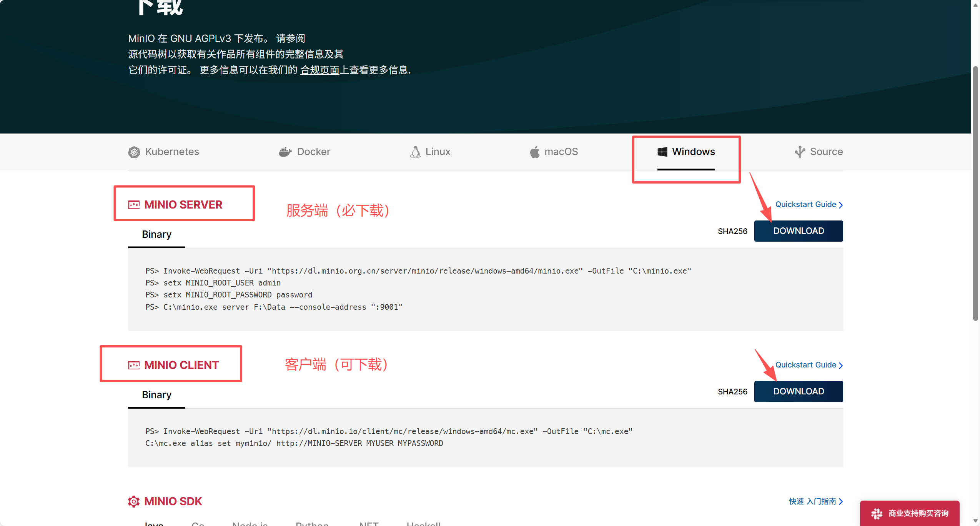This screenshot has height=526, width=980.
Task: Switch to the Linux platform tab
Action: (438, 152)
